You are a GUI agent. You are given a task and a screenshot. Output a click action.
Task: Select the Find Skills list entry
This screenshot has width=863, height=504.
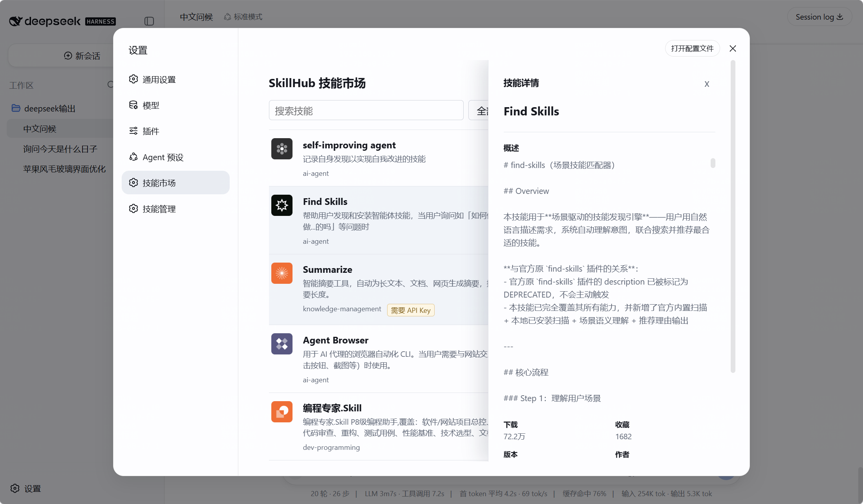[378, 220]
